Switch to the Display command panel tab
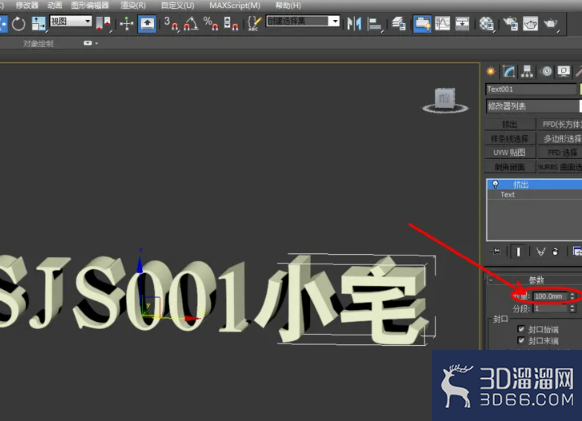 [564, 71]
